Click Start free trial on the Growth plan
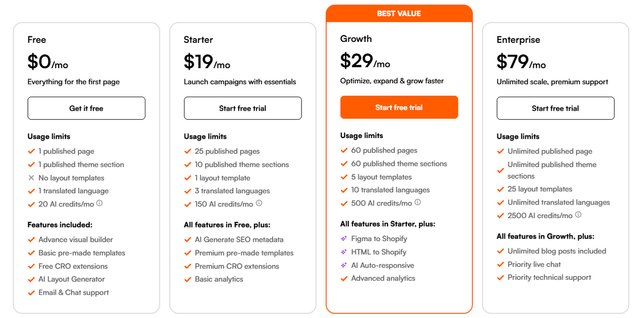Screen dimensions: 644x318 399,107
